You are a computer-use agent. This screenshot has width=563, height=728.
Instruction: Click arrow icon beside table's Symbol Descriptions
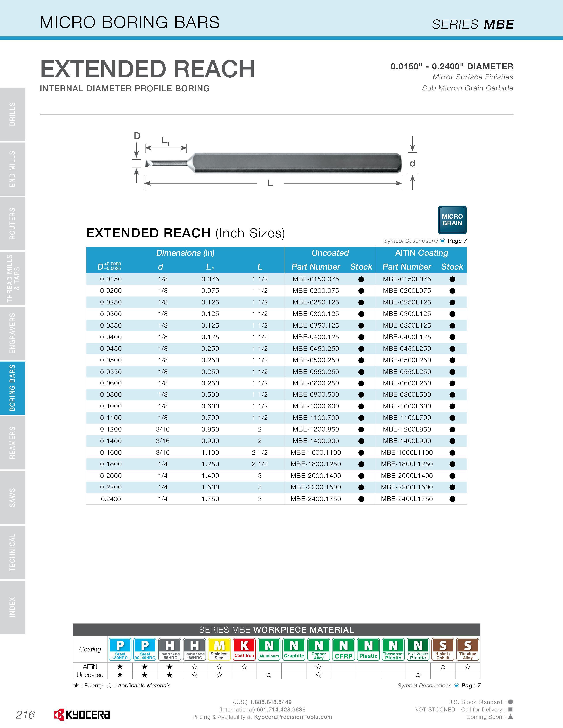[x=443, y=241]
